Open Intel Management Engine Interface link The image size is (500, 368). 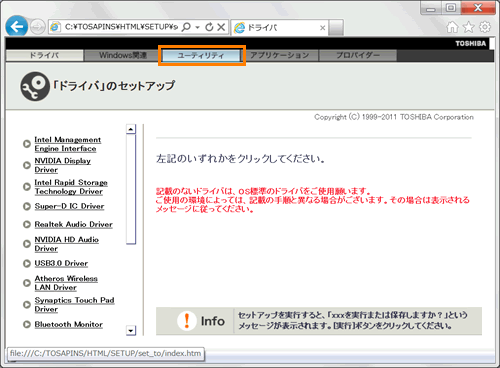click(x=68, y=144)
